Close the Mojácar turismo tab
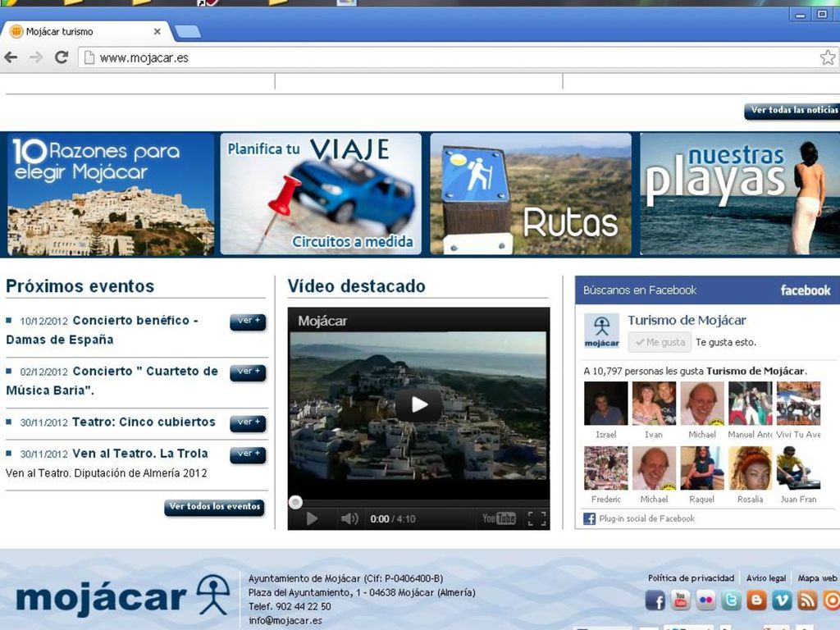Viewport: 840px width, 630px height. [157, 32]
